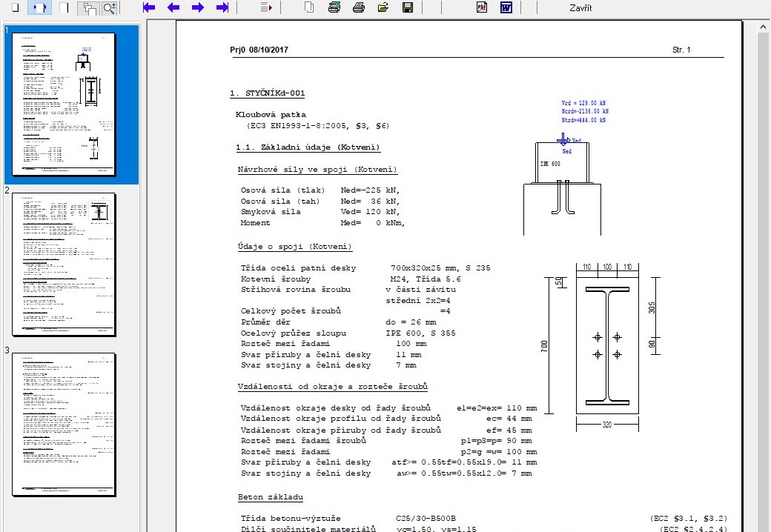The width and height of the screenshot is (771, 532).
Task: Export the report to Word
Action: (506, 7)
